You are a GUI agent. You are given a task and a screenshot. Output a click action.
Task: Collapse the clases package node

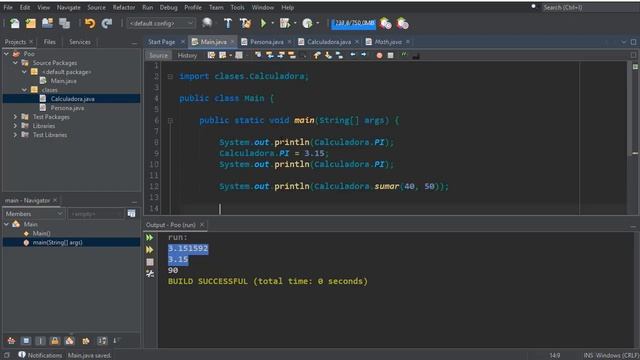(x=24, y=90)
